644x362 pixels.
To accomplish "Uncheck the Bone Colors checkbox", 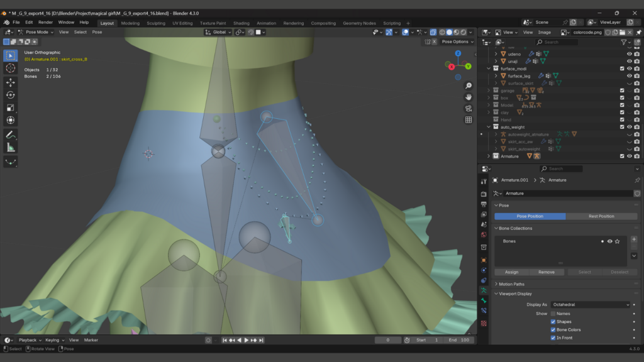I will [553, 330].
